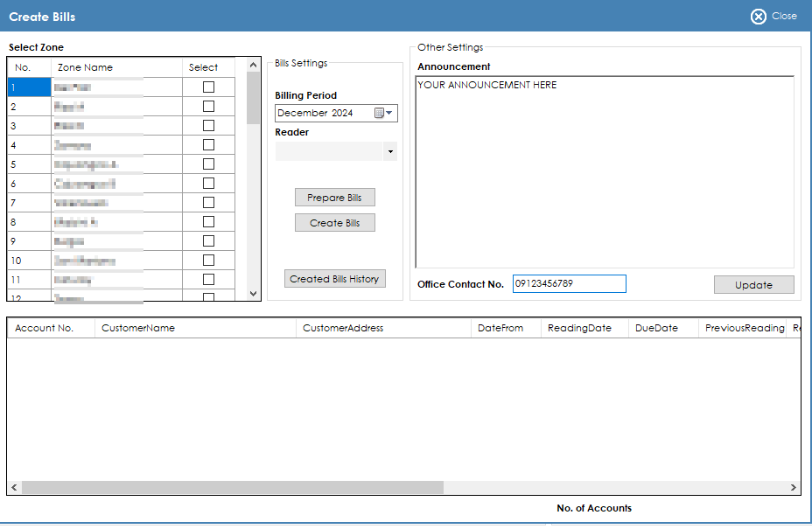The height and width of the screenshot is (529, 812).
Task: Select the DueDate column header
Action: click(x=656, y=328)
